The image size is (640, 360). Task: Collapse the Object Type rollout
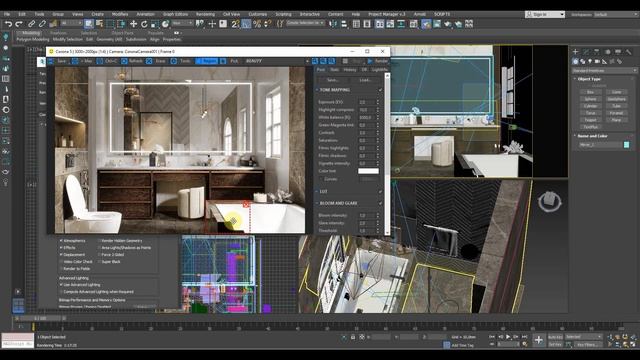click(575, 79)
